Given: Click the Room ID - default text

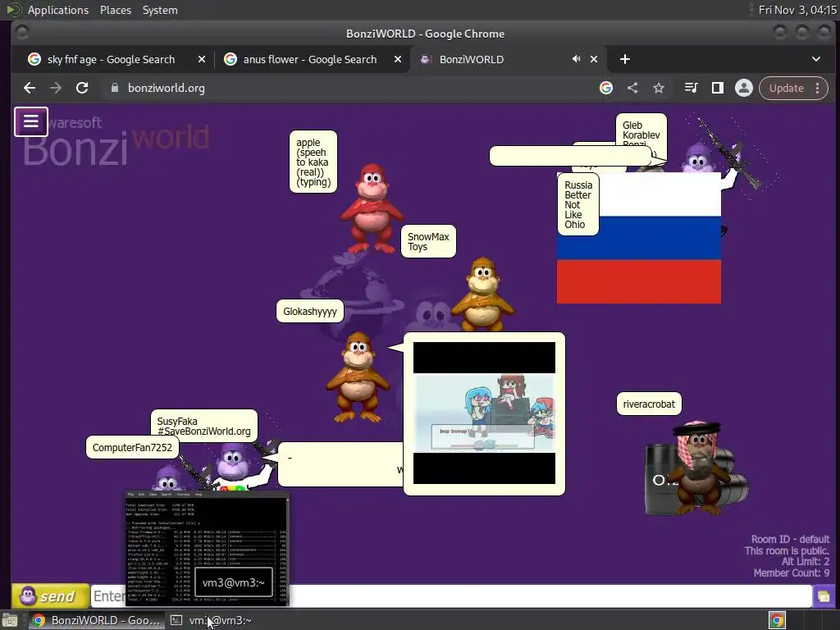Looking at the screenshot, I should coord(790,539).
